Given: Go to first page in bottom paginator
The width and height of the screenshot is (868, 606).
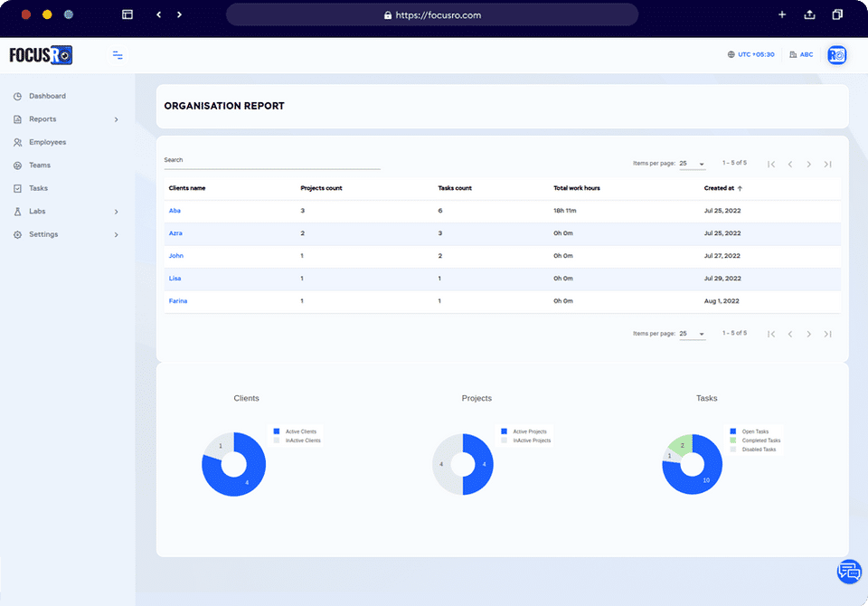Looking at the screenshot, I should [x=771, y=334].
